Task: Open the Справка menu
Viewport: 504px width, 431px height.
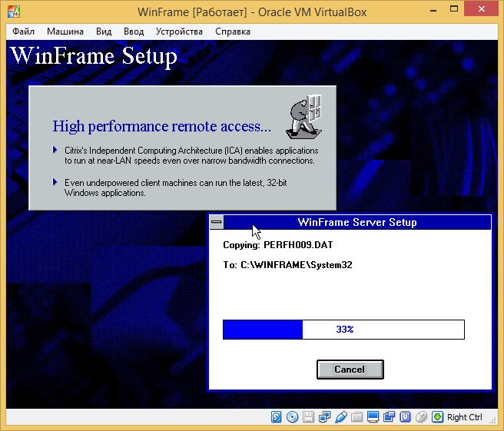Action: pos(233,31)
